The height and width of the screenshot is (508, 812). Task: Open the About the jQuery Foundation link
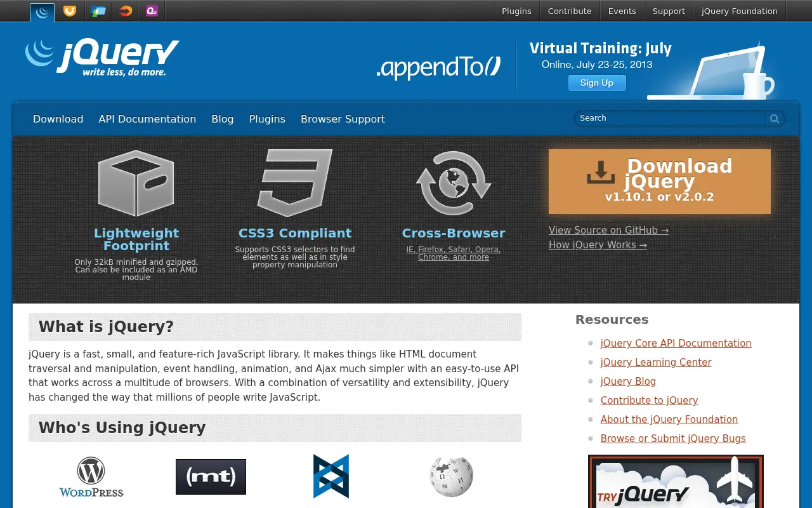[669, 420]
